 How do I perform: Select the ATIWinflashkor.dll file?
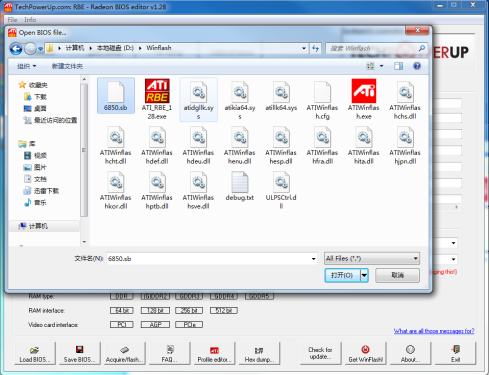(x=116, y=190)
